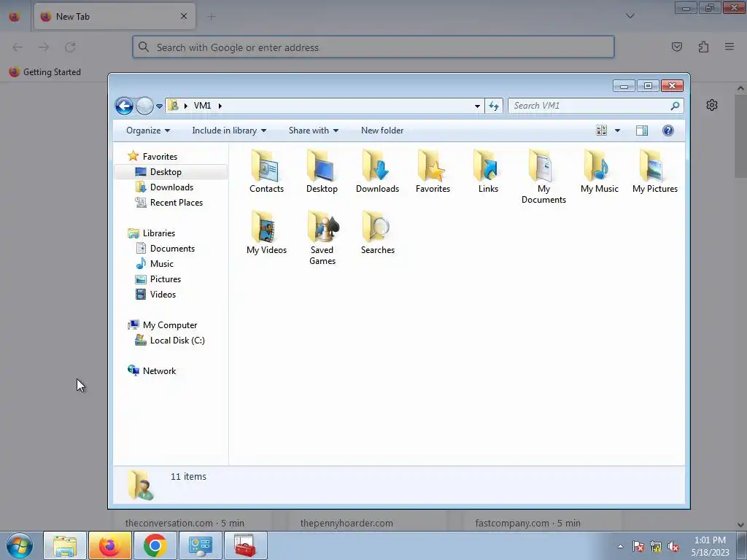Click Windows Explorer taskbar icon
Image resolution: width=747 pixels, height=560 pixels.
pyautogui.click(x=65, y=545)
